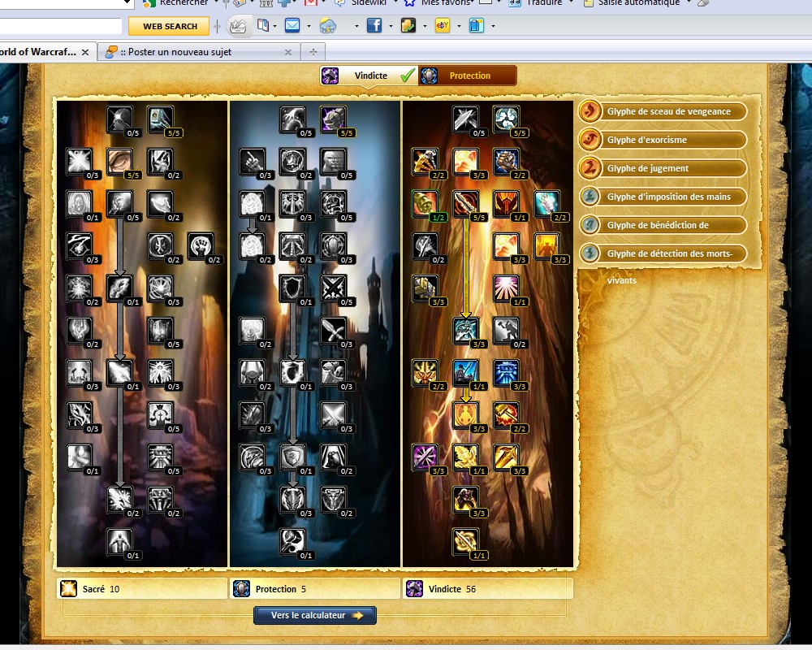Expand the dropdown arrow beside the weather icon
Viewport: 812px width, 650px height.
click(356, 26)
